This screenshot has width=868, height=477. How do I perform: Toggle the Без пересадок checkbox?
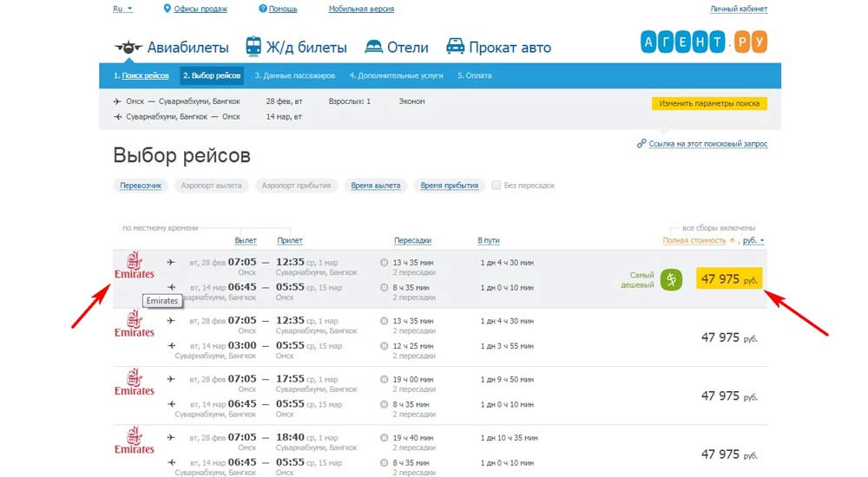(x=496, y=185)
